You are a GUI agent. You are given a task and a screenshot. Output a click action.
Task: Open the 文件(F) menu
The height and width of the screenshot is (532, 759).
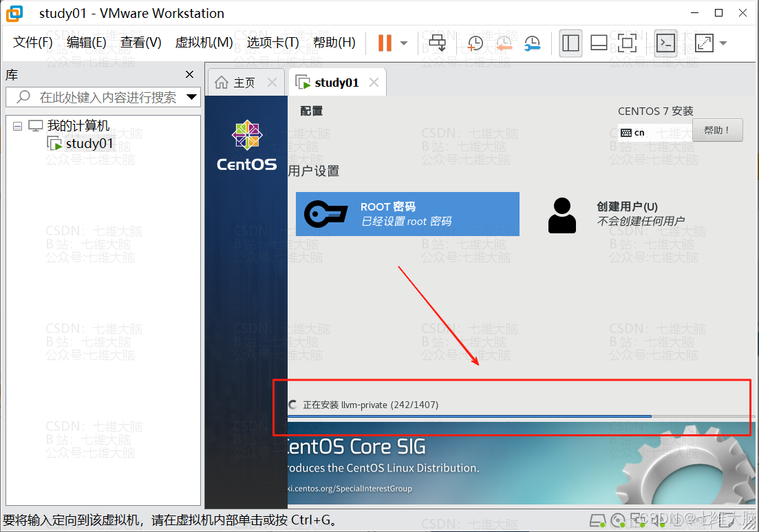[33, 43]
